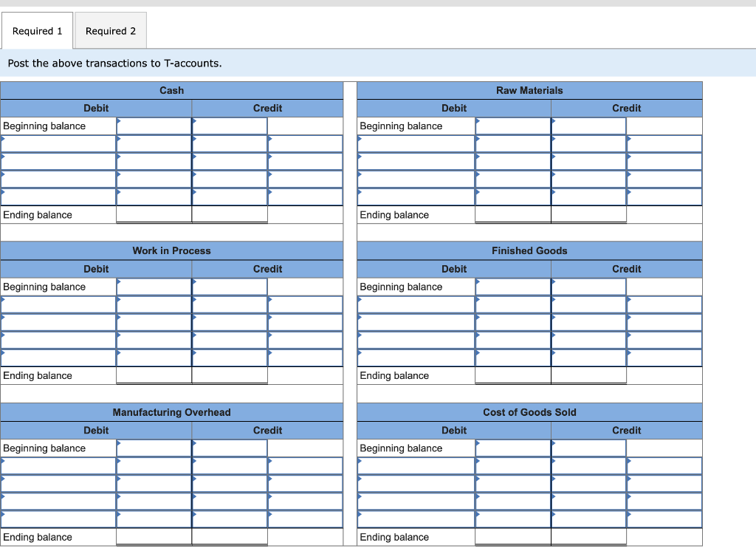Select Finished Goods Ending balance credit field
The image size is (756, 554).
click(x=588, y=375)
